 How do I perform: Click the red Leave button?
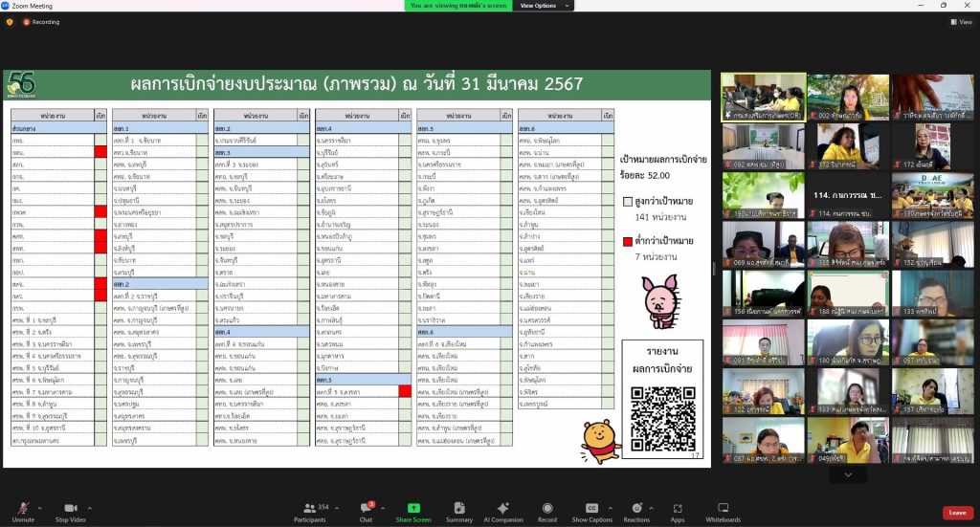point(957,513)
